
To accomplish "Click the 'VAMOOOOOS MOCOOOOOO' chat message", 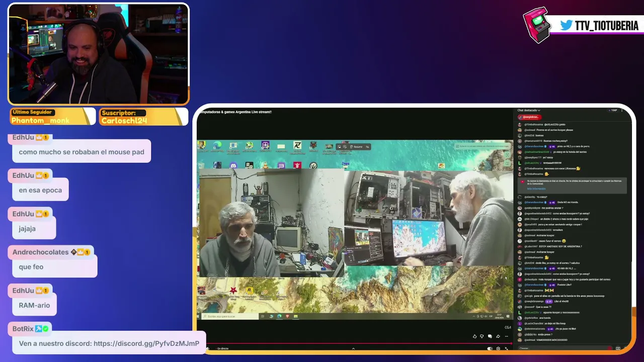I will pyautogui.click(x=552, y=340).
